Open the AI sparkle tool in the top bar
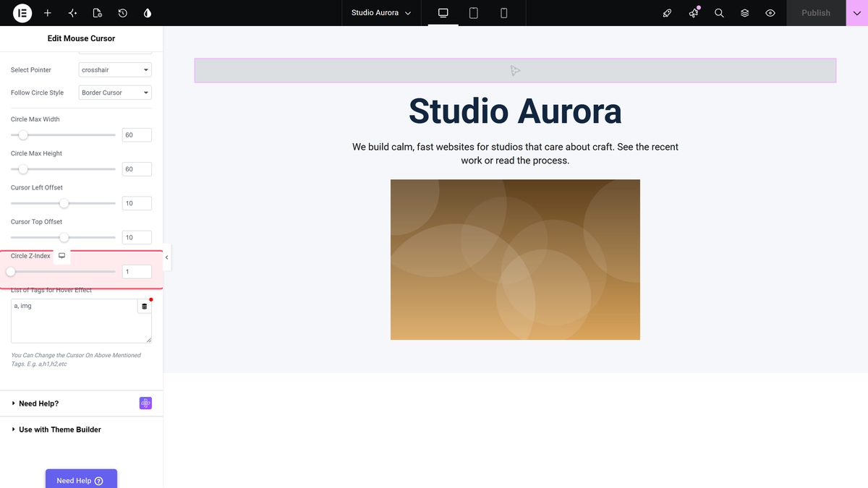Image resolution: width=868 pixels, height=488 pixels. click(x=72, y=13)
